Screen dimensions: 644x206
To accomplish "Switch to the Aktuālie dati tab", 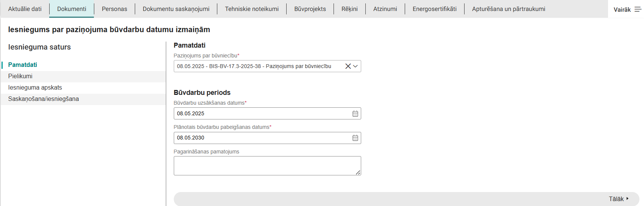I will pyautogui.click(x=25, y=9).
